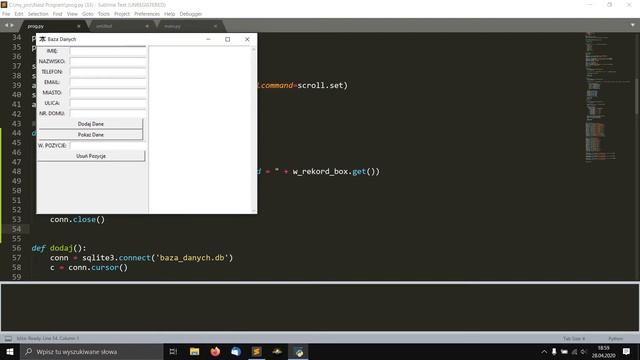Screen dimensions: 640x360
Task: Click the tab navigation arrows
Action: 9,25
